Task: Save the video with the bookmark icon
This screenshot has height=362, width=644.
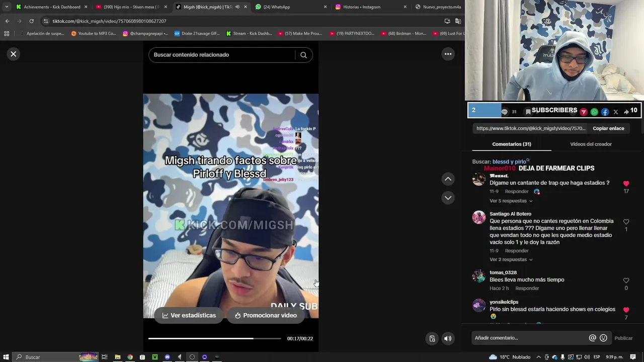Action: tap(528, 112)
